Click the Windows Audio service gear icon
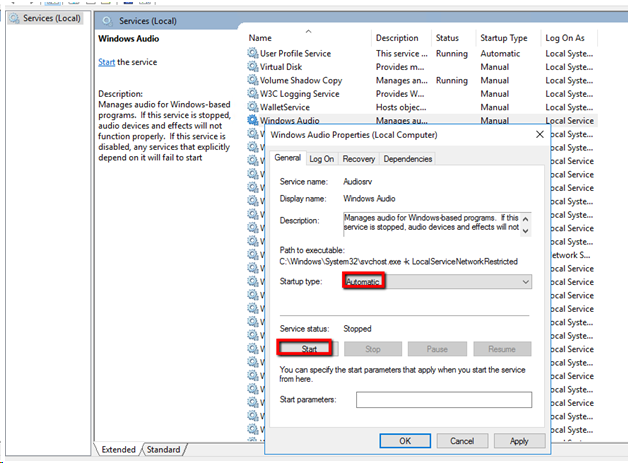 pyautogui.click(x=253, y=120)
